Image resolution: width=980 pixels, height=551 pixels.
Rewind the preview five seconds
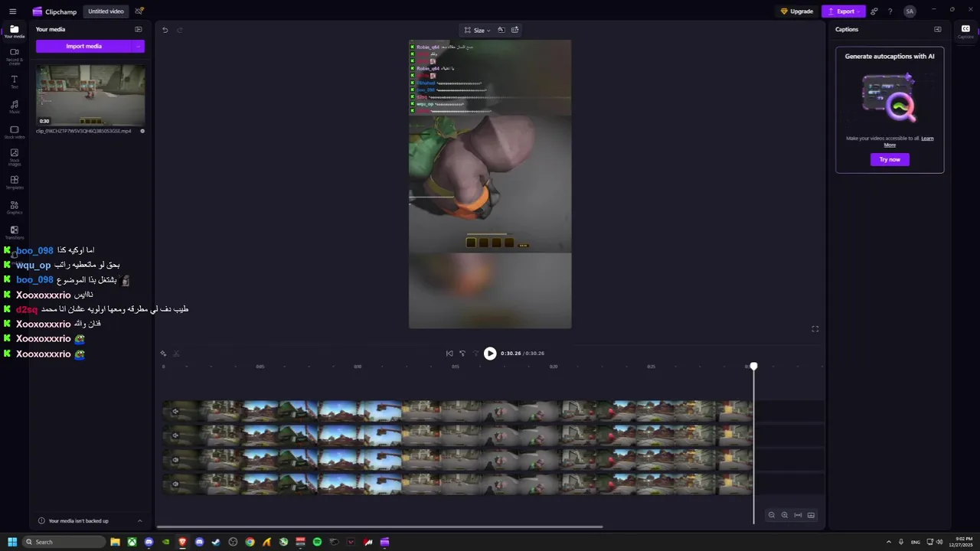pos(462,354)
